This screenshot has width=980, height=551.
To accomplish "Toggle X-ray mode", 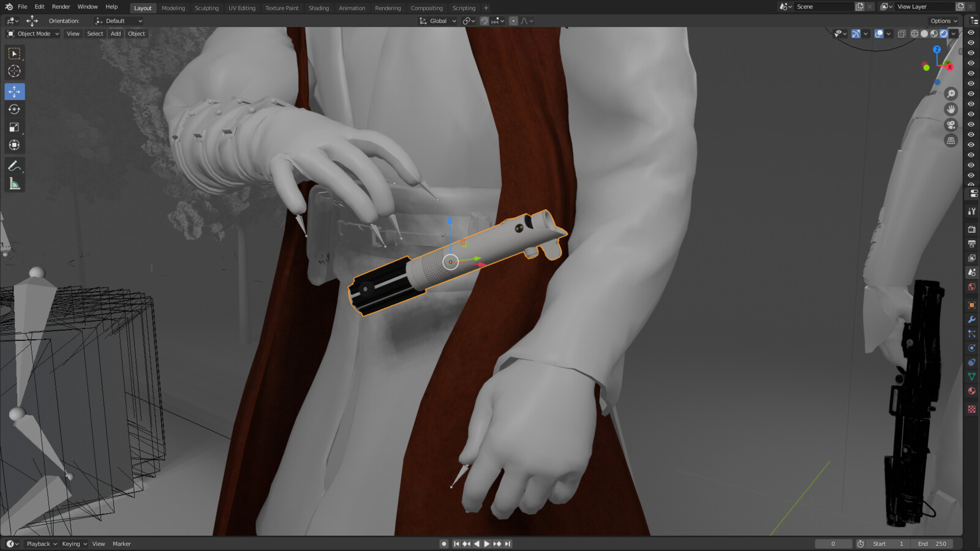I will pyautogui.click(x=902, y=34).
